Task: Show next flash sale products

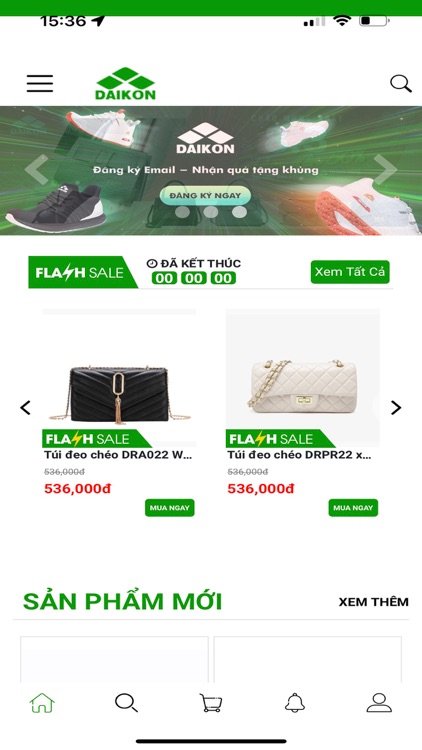Action: (396, 408)
